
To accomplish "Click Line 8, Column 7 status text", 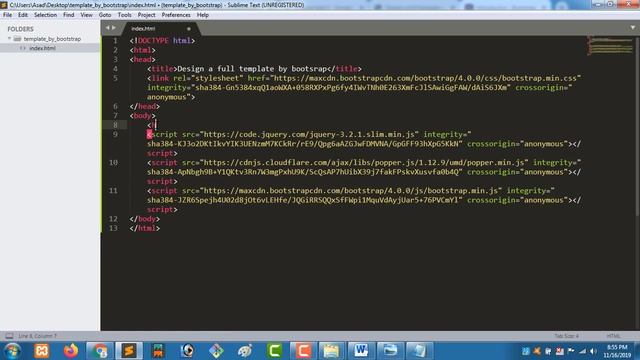I will [38, 336].
